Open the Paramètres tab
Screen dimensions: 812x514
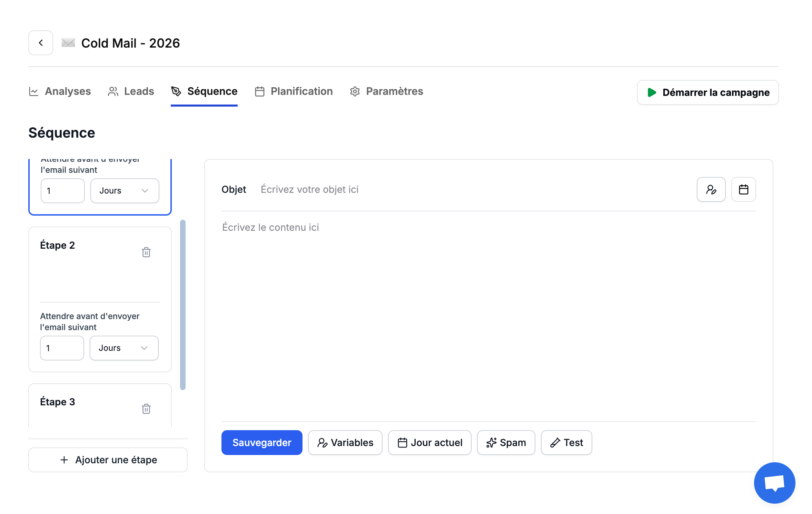[387, 91]
